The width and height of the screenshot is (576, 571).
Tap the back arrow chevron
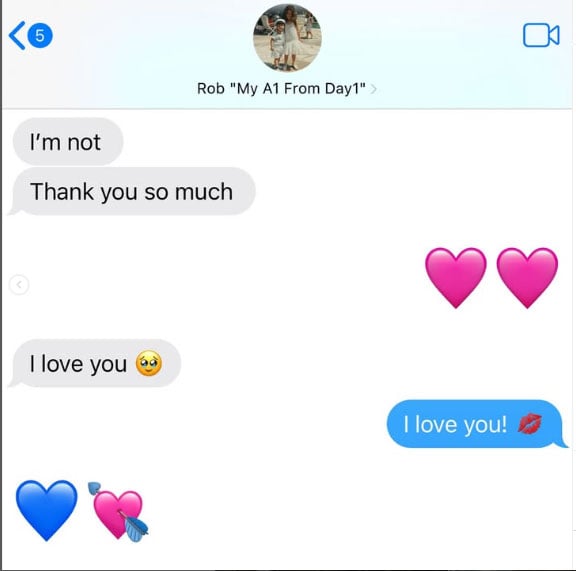click(x=17, y=35)
